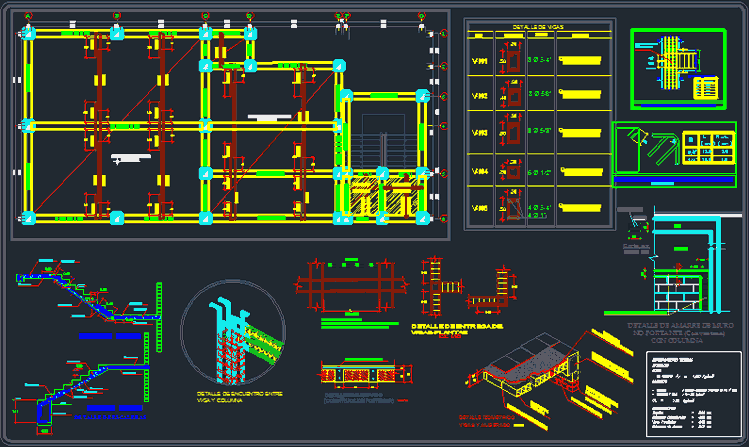Select the circular beam-column junction detail
The height and width of the screenshot is (447, 749).
(232, 335)
